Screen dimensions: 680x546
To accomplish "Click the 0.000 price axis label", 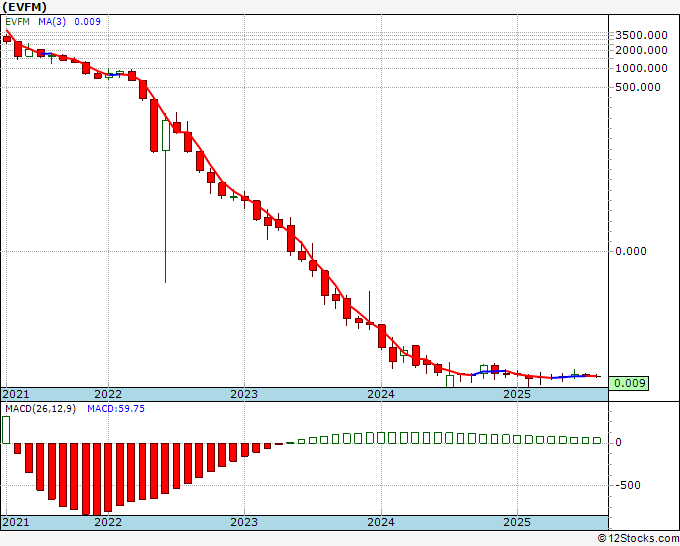I will [x=631, y=251].
